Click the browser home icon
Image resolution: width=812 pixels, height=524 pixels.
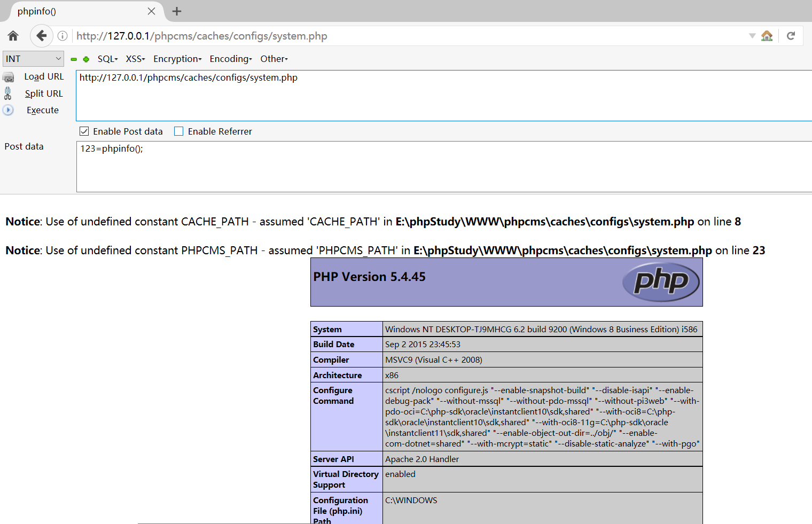[13, 36]
